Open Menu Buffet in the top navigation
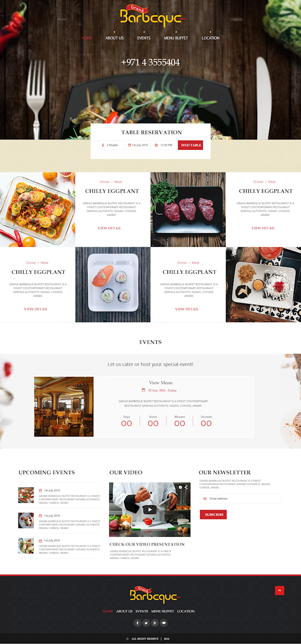 pos(176,38)
